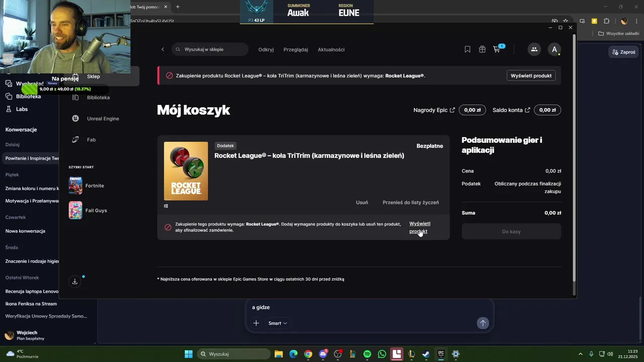
Task: Send message with the arrow-up button
Action: (x=482, y=323)
